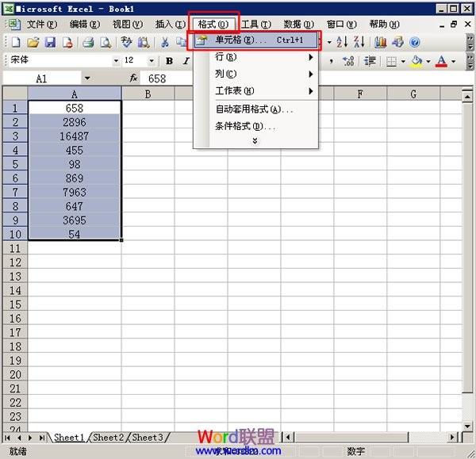Select the Sheet1 tab

tap(69, 438)
